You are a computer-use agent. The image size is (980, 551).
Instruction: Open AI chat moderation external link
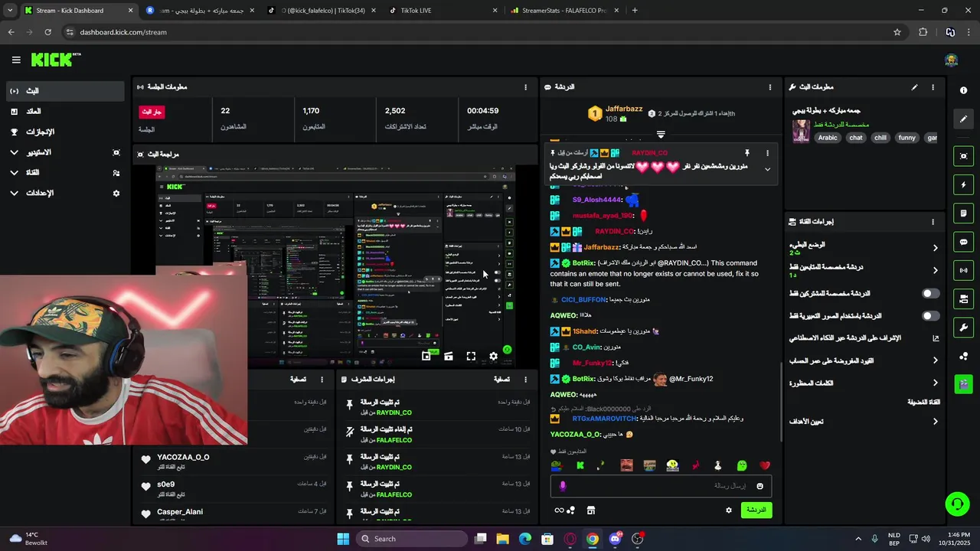tap(935, 338)
